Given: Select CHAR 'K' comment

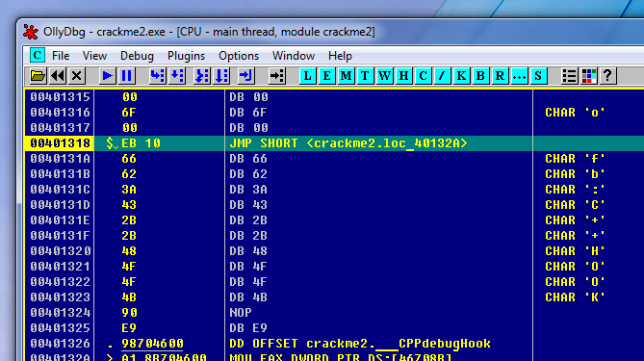Looking at the screenshot, I should (575, 297).
